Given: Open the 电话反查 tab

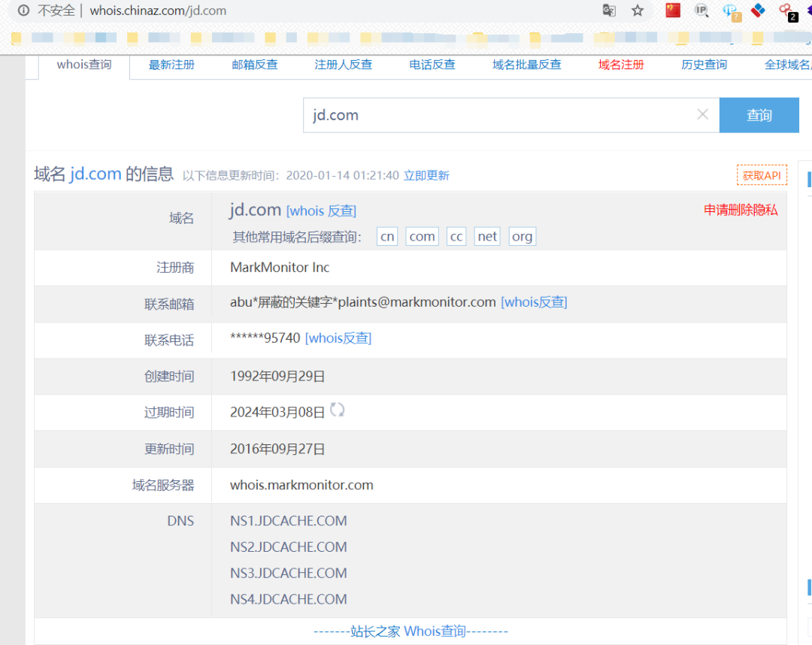Looking at the screenshot, I should [432, 65].
